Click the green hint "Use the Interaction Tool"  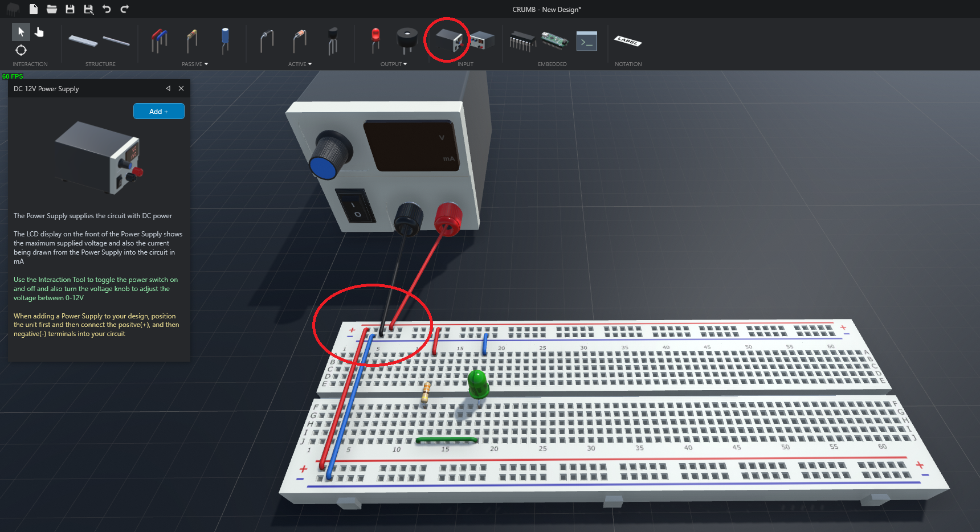96,289
